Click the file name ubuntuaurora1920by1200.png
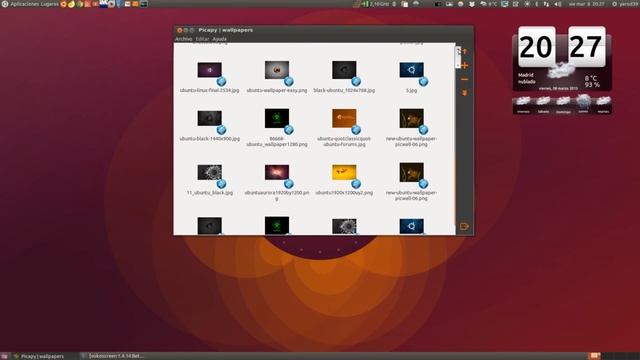 click(x=277, y=195)
